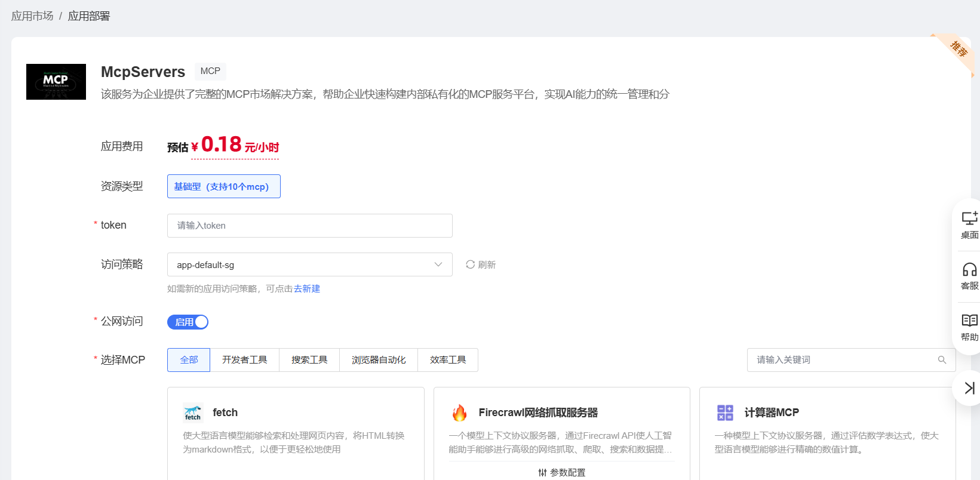
Task: Select the 基础型 resource type option
Action: point(223,186)
